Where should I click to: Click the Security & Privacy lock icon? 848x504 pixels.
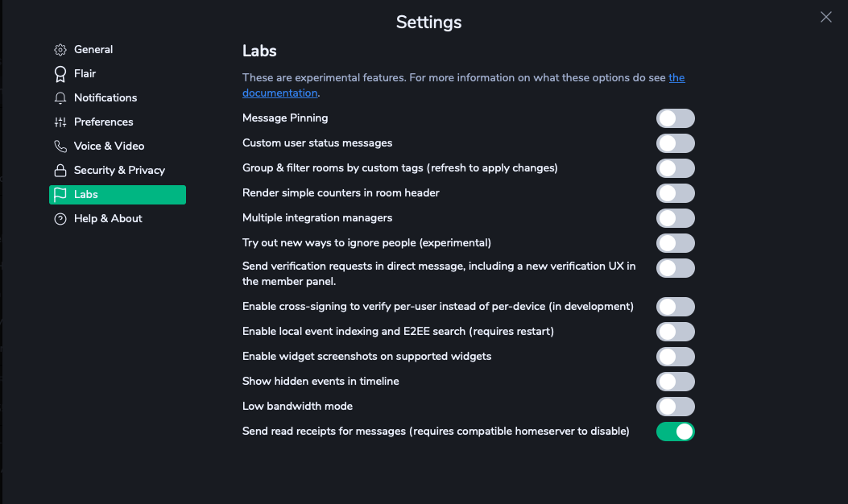click(60, 171)
